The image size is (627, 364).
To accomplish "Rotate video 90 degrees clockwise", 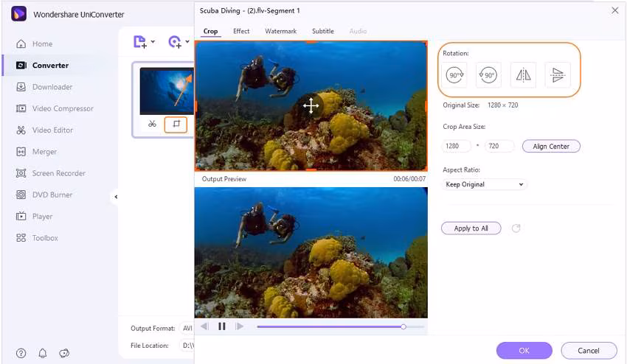I will click(x=454, y=75).
